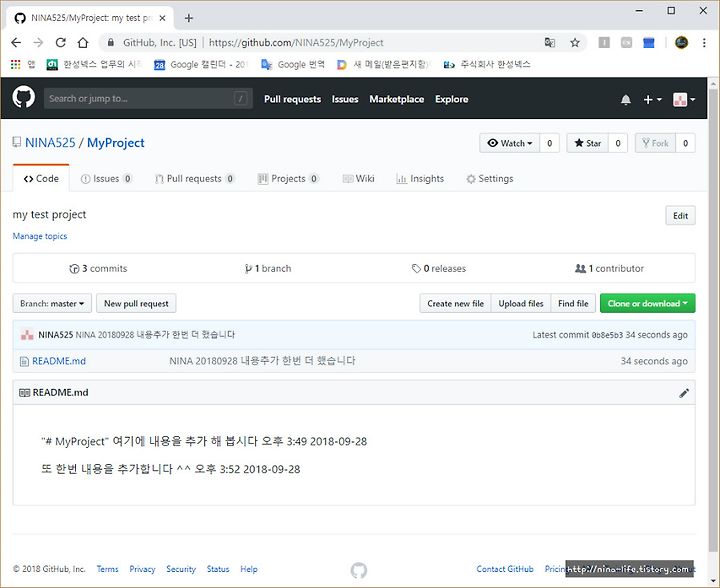Expand the Watch dropdown
Image resolution: width=720 pixels, height=588 pixels.
(510, 143)
